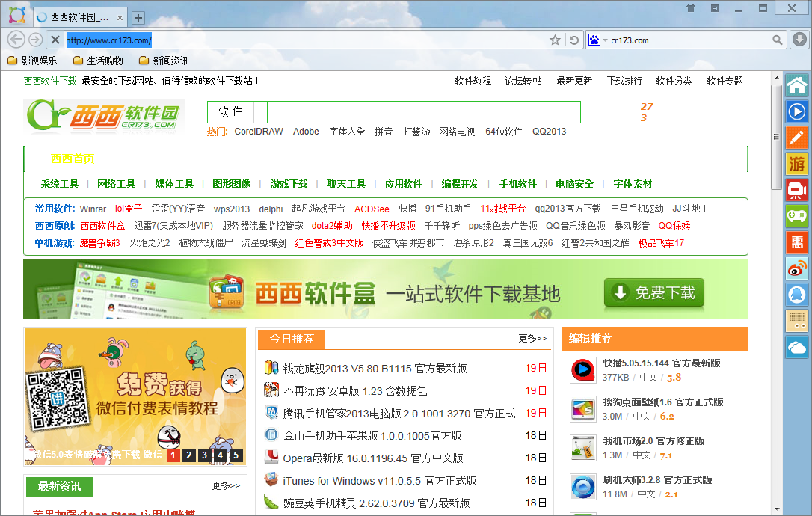Go to the 西西首页 navigation tab
Image resolution: width=812 pixels, height=516 pixels.
coord(73,159)
